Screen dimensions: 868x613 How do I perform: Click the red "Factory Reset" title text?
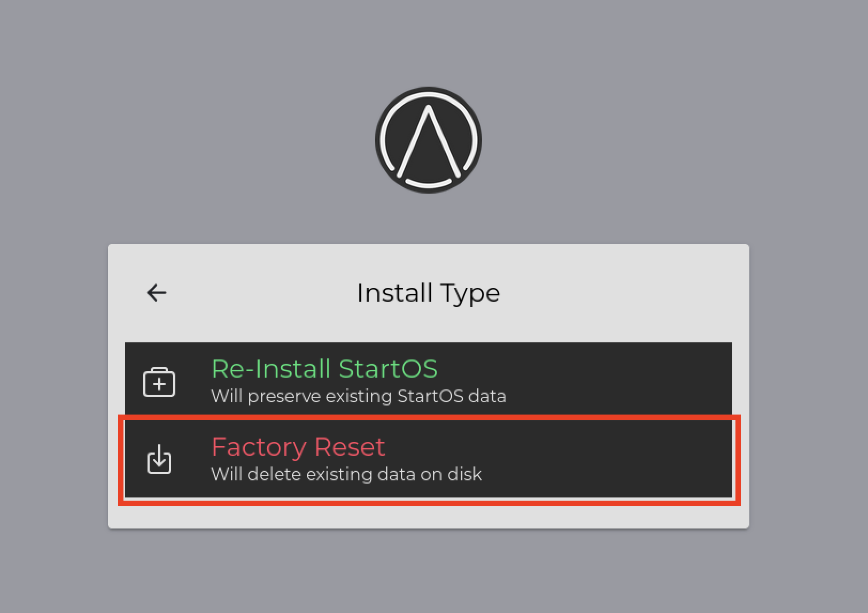pyautogui.click(x=298, y=447)
